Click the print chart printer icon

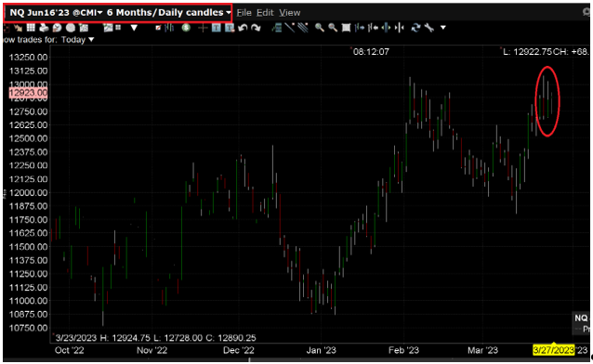(x=45, y=27)
